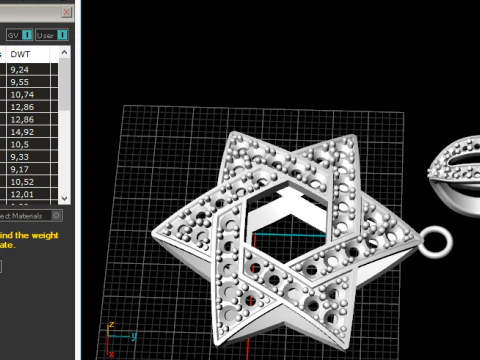Screen dimensions: 480x360
Task: Click the table scroll up arrow
Action: click(64, 52)
